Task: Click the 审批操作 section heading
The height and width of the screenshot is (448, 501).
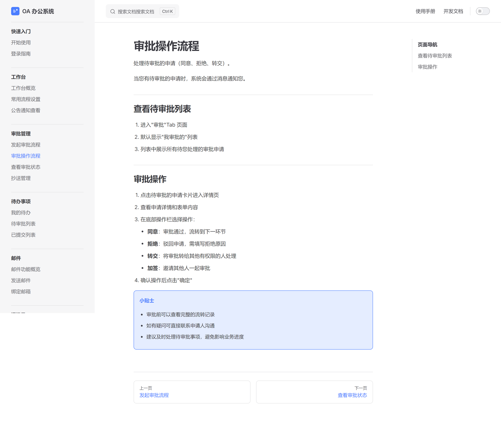Action: click(150, 179)
